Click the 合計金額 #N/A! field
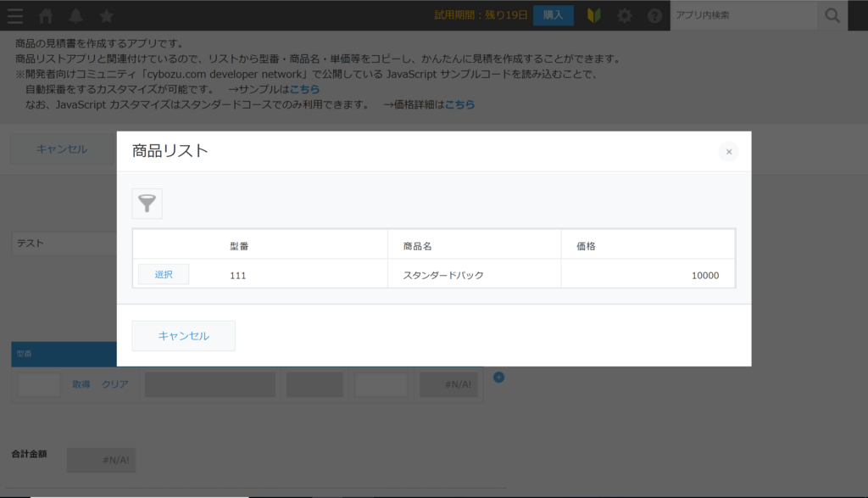Viewport: 868px width, 498px height. pyautogui.click(x=102, y=461)
